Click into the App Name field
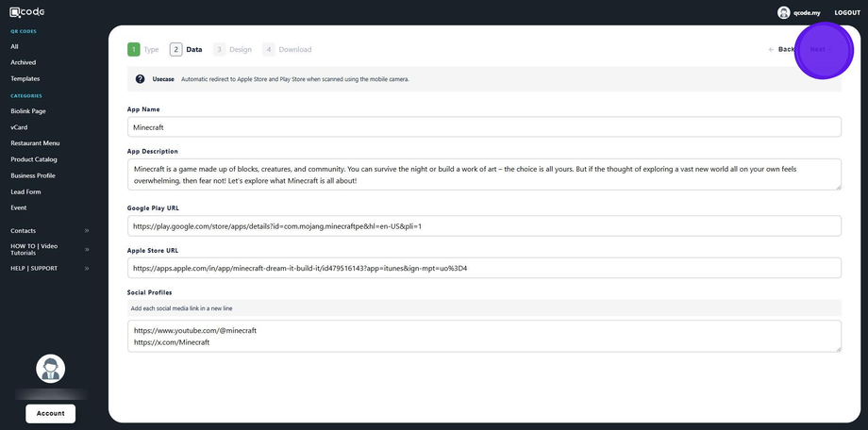The image size is (868, 430). [x=484, y=126]
